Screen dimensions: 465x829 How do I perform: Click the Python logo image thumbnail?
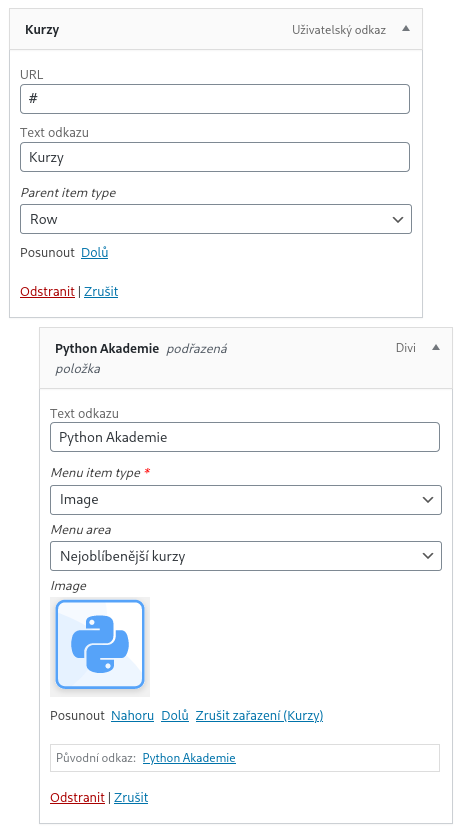[x=100, y=647]
